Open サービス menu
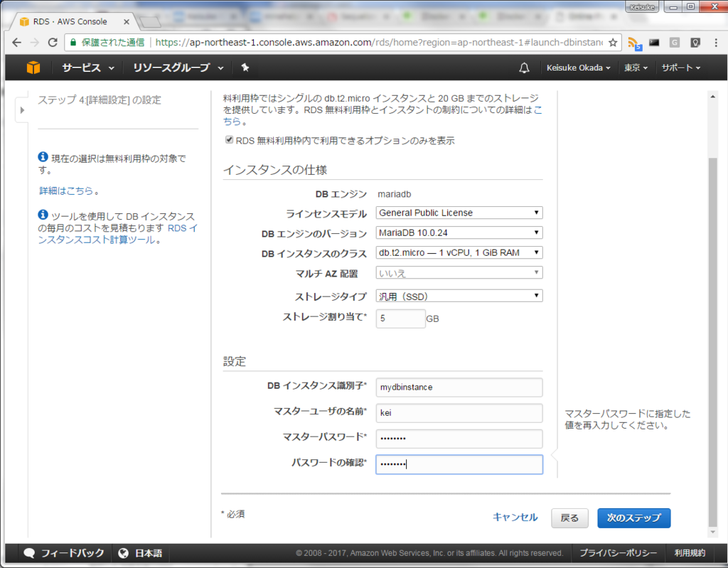 pos(88,68)
